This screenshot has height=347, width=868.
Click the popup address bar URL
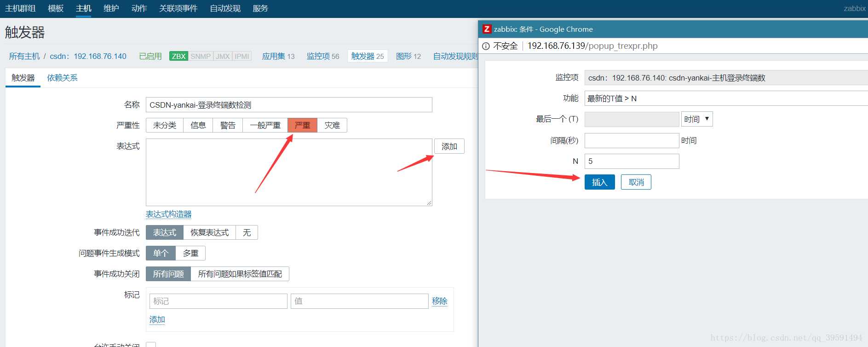pos(592,46)
